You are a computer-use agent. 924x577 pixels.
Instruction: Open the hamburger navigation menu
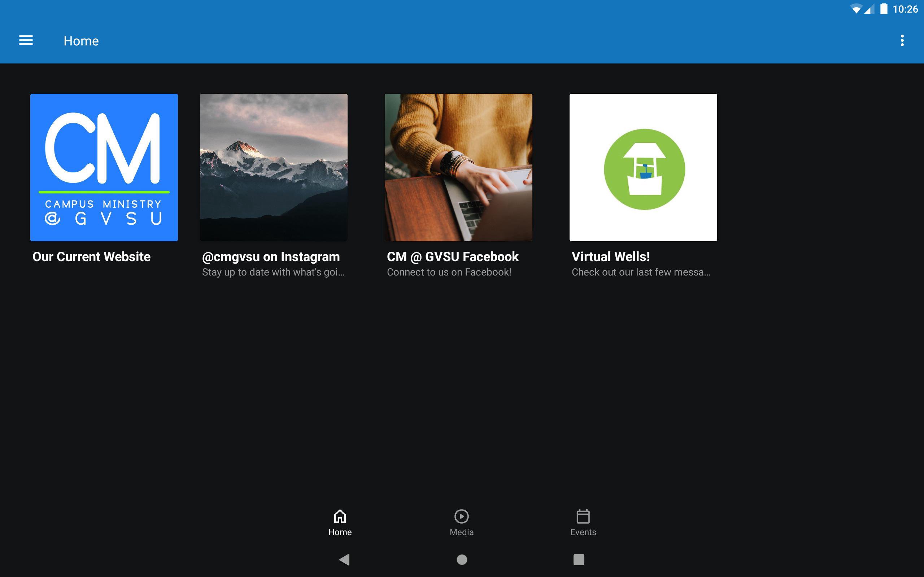pos(26,40)
